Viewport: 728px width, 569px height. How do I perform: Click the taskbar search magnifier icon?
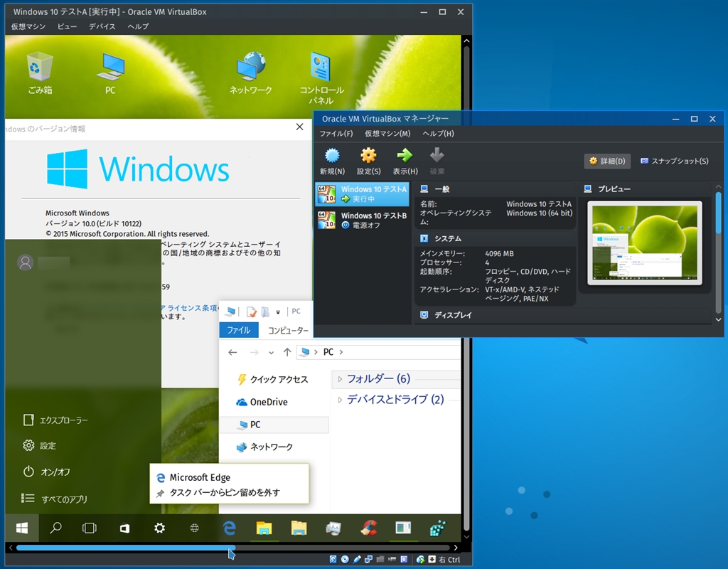pos(55,528)
